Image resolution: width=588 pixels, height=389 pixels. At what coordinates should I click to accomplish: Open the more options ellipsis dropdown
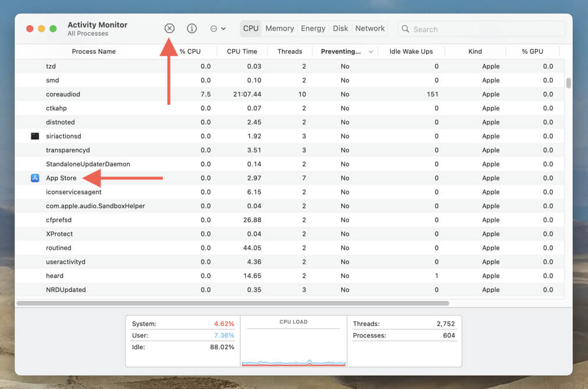218,29
